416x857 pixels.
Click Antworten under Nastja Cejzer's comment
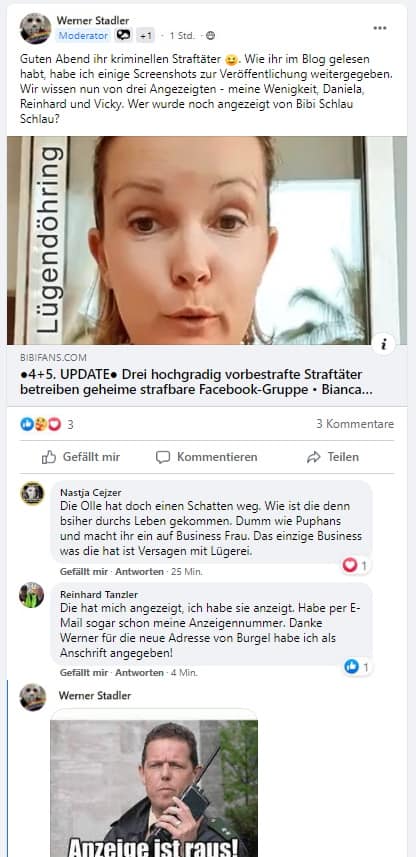(x=139, y=572)
